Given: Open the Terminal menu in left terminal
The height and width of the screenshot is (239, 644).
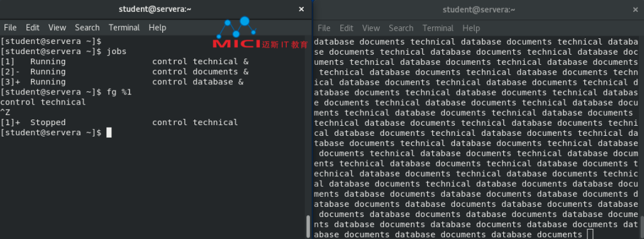Looking at the screenshot, I should pos(124,28).
